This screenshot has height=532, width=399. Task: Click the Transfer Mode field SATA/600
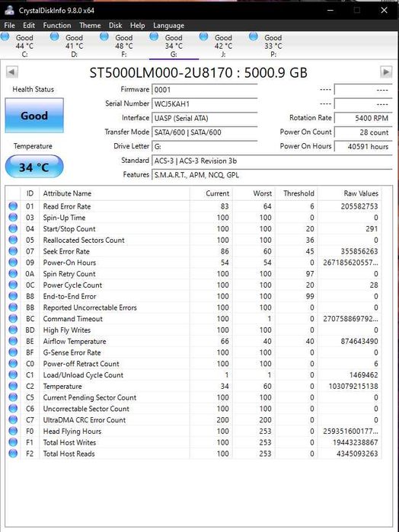click(x=204, y=132)
